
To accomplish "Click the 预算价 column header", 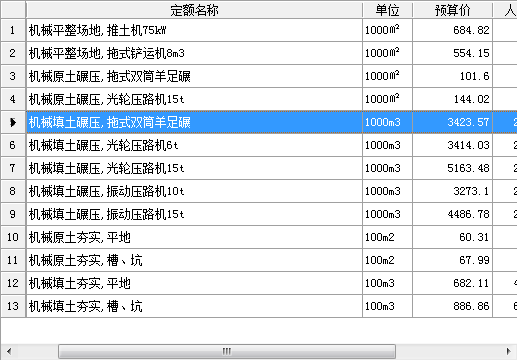I will click(452, 10).
